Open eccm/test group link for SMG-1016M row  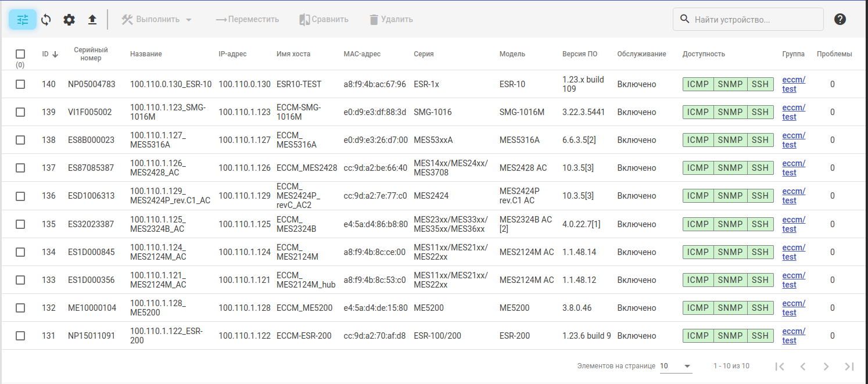pyautogui.click(x=794, y=112)
